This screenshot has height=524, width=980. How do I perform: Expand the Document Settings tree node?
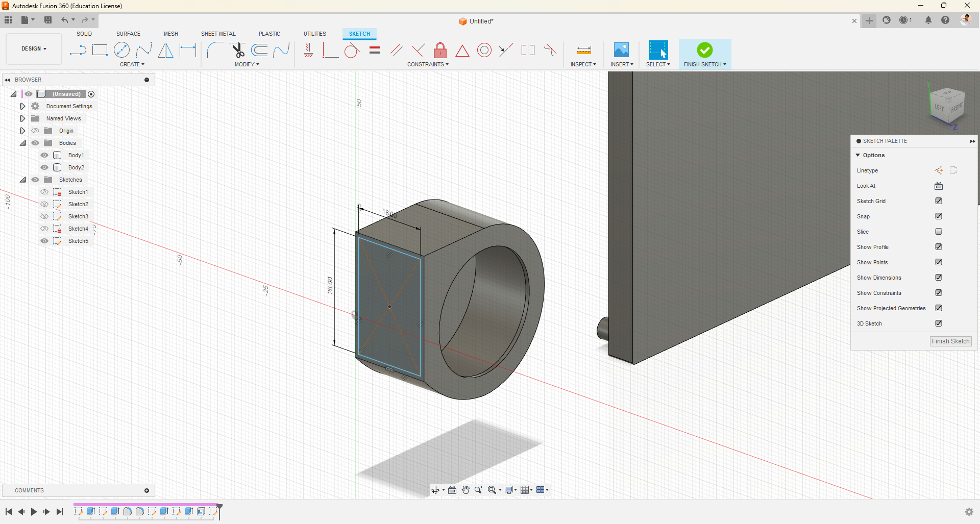[22, 106]
